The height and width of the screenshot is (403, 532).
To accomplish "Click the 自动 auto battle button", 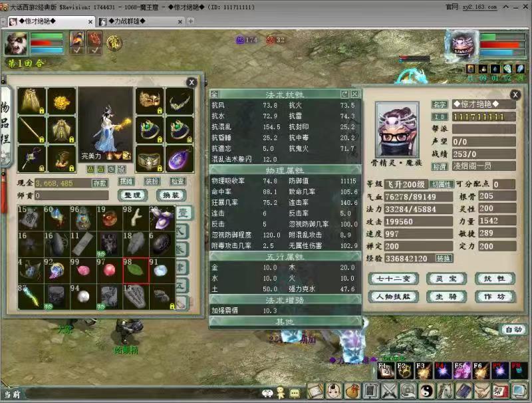I will [513, 329].
